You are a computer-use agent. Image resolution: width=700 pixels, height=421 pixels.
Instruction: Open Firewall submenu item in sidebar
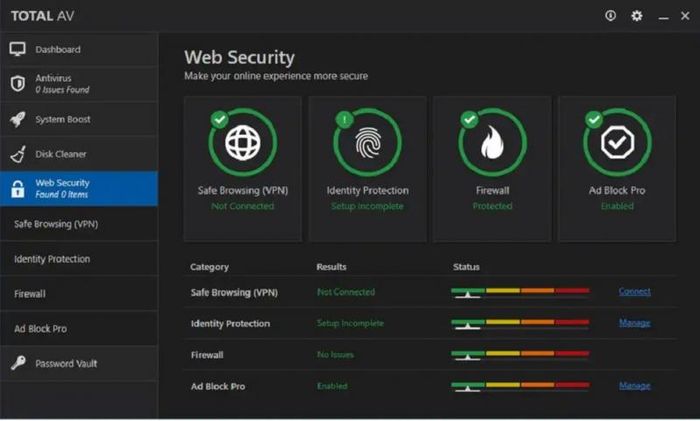point(79,294)
